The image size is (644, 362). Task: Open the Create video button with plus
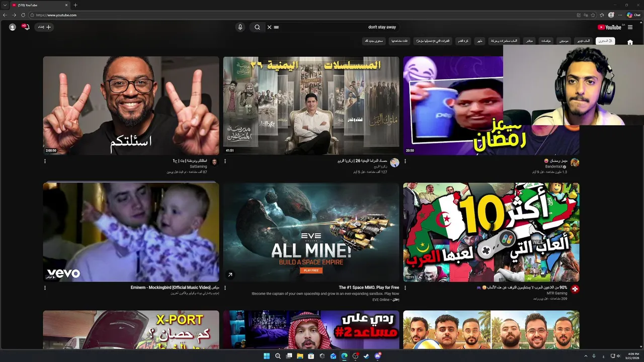[44, 27]
